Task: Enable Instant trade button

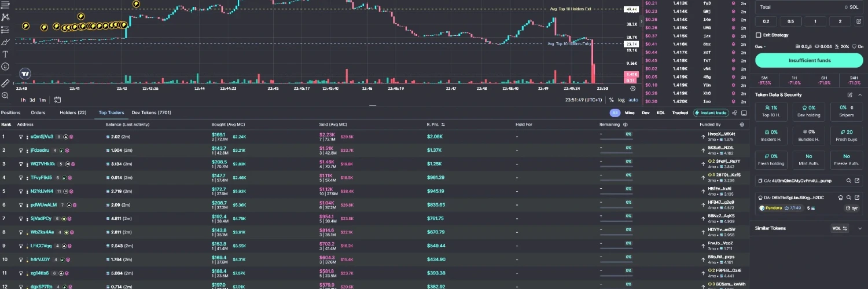Action: click(x=711, y=113)
